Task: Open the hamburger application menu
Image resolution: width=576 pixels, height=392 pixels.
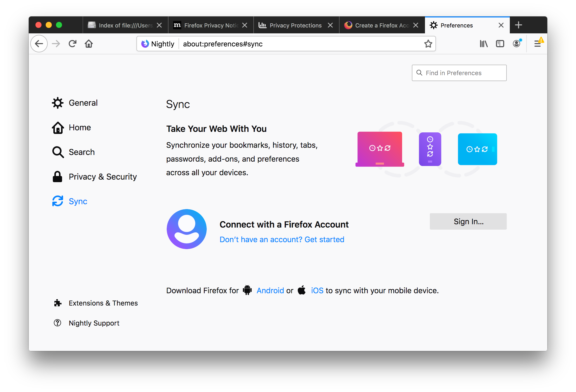Action: 538,44
